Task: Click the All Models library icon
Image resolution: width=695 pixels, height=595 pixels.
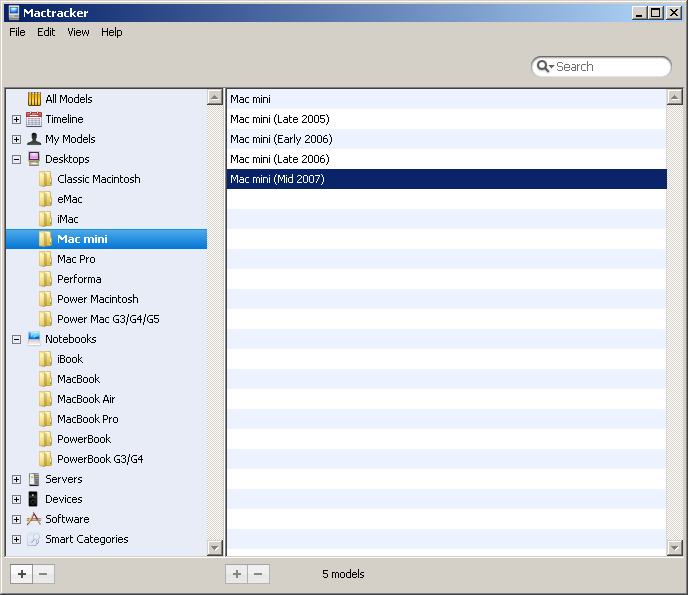Action: pyautogui.click(x=34, y=99)
